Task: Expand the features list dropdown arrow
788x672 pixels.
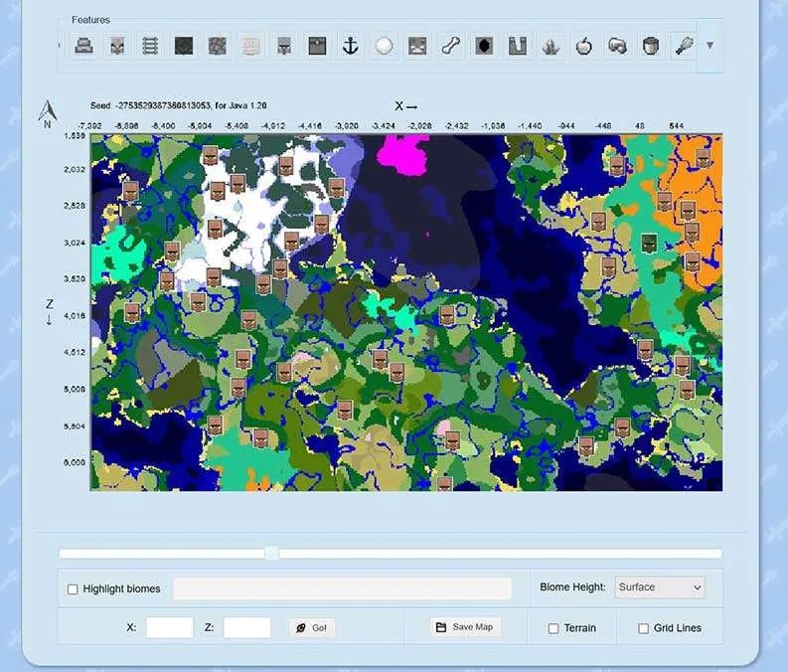Action: (709, 46)
